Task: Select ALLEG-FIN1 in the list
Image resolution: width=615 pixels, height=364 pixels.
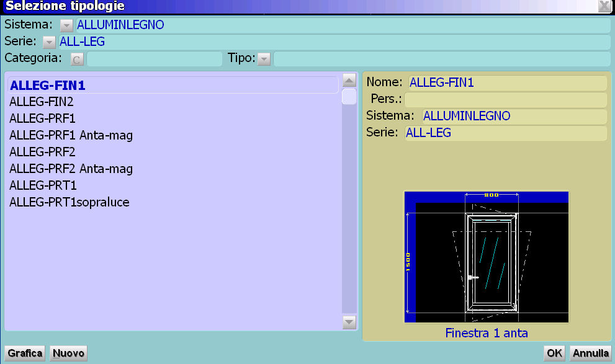Action: pos(173,85)
